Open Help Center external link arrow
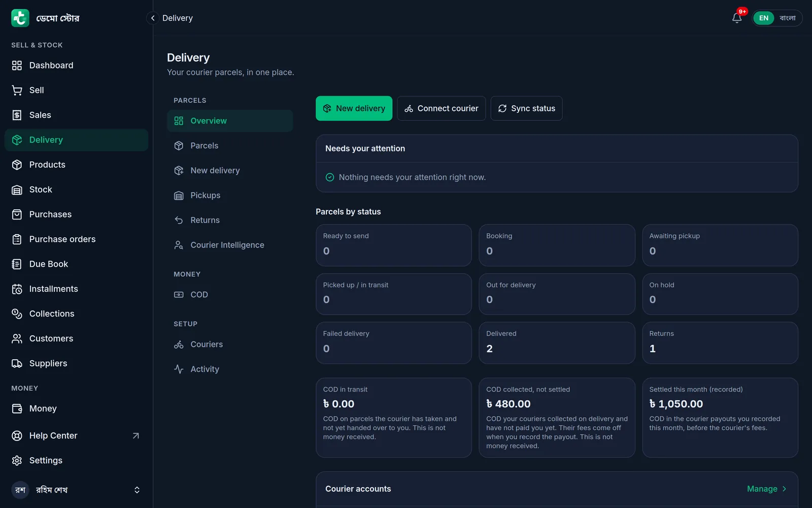The height and width of the screenshot is (508, 812). click(x=136, y=436)
